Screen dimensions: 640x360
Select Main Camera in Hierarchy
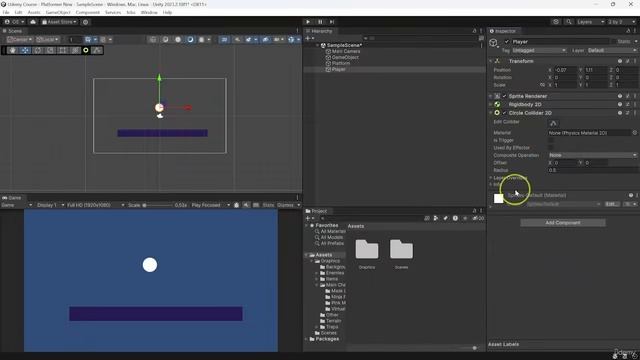pos(346,51)
